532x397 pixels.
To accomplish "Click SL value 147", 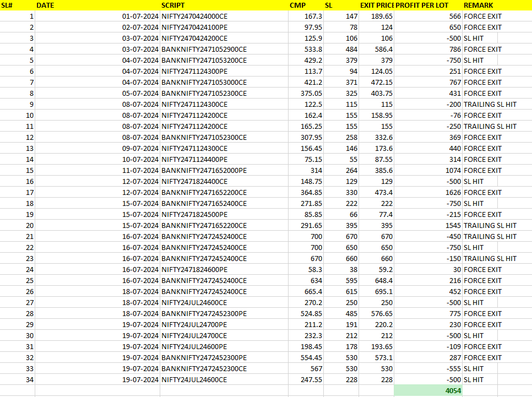I will 341,17.
